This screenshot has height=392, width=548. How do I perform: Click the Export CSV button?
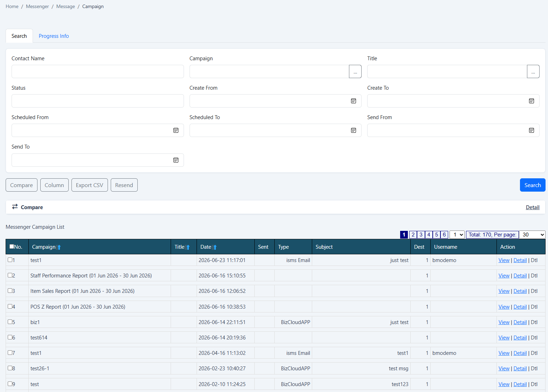coord(90,185)
